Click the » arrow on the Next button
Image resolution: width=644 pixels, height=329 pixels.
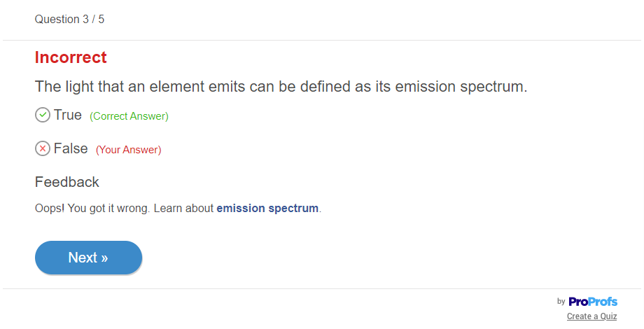click(104, 258)
